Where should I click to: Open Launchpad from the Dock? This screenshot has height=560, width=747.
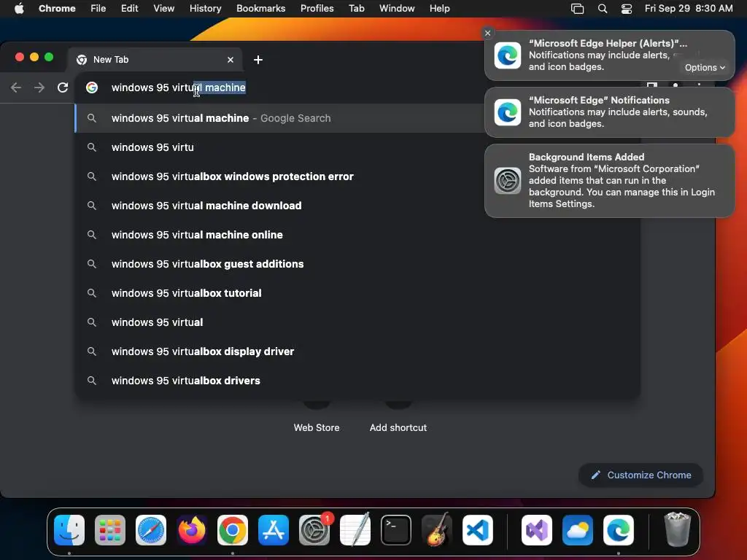point(110,530)
